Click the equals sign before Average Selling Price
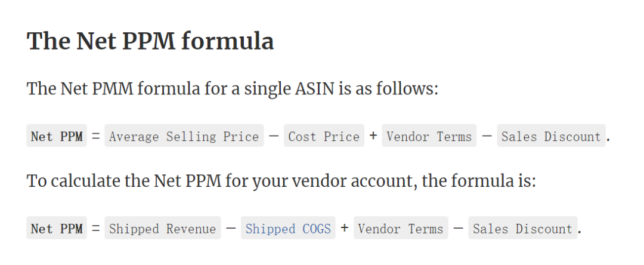 (x=96, y=137)
